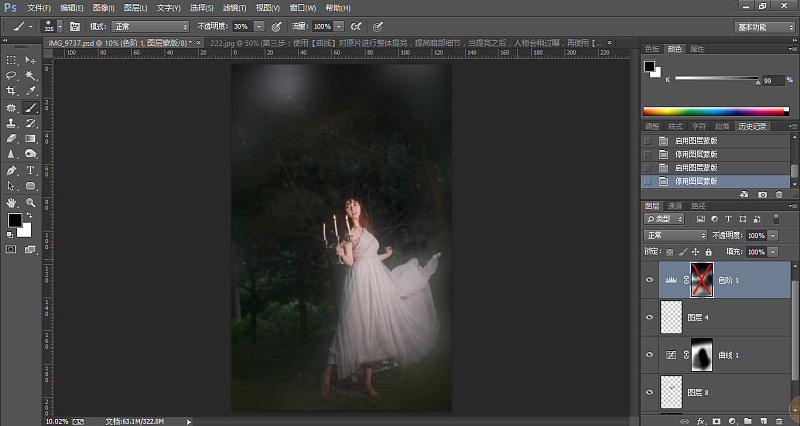Select the Eraser tool
Viewport: 800px width, 426px height.
11,138
